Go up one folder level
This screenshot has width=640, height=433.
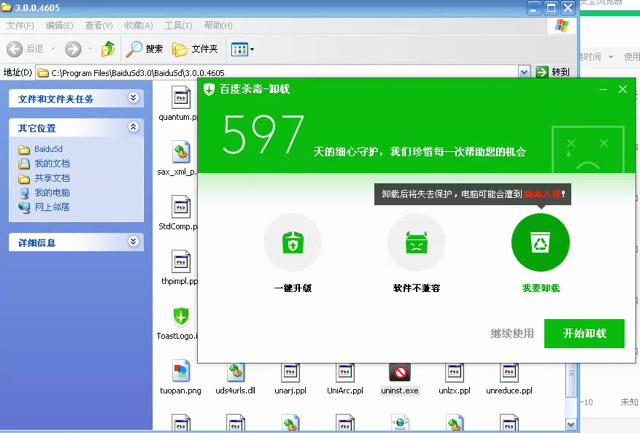(108, 49)
